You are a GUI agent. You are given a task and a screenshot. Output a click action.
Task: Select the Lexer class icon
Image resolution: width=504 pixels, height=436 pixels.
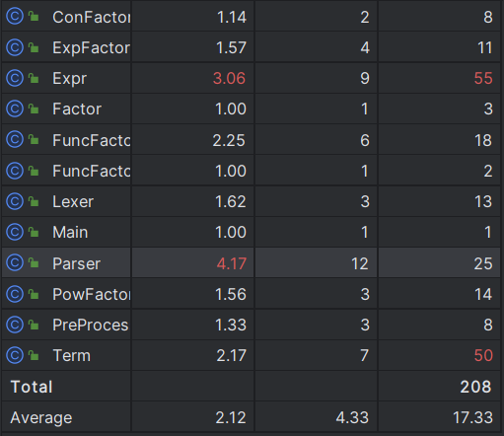tap(15, 201)
